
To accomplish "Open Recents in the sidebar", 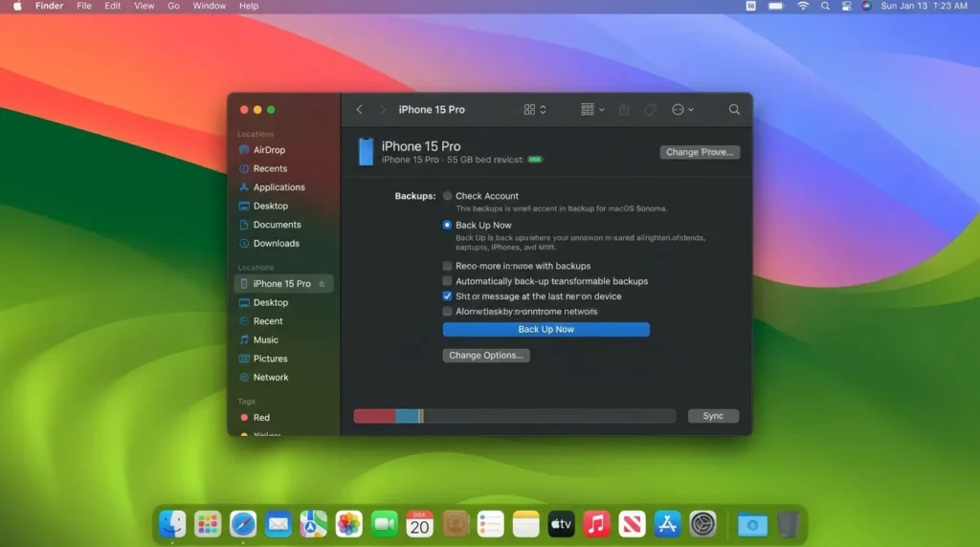I will pos(270,168).
